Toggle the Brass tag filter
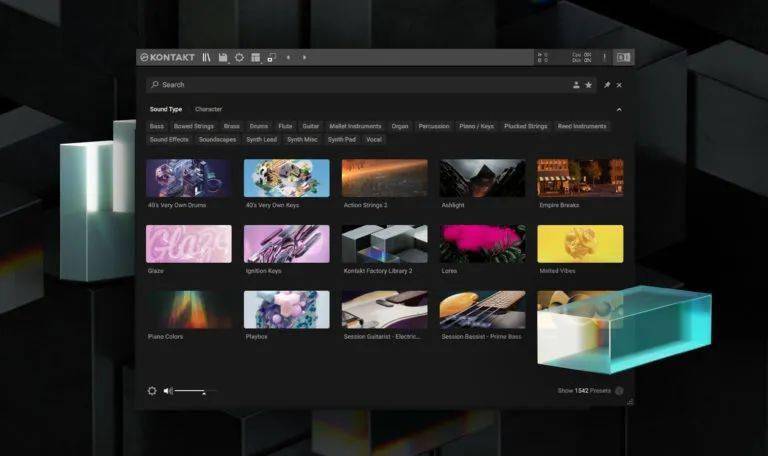768x456 pixels. 232,126
